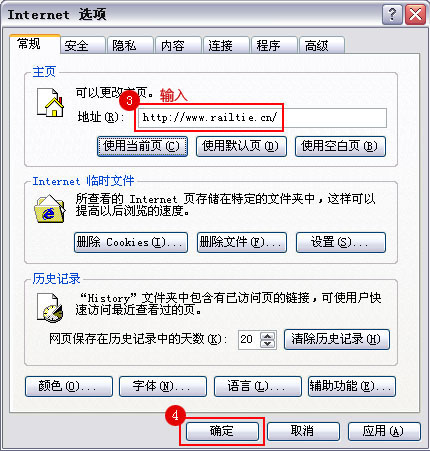Click the question mark help button
430x451 pixels.
pyautogui.click(x=392, y=15)
